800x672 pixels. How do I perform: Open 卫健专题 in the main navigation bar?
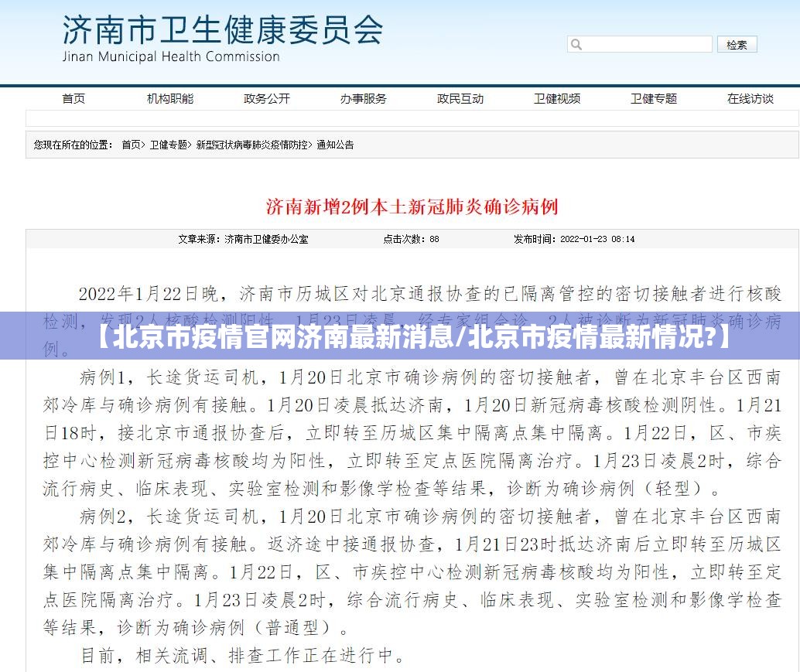654,98
